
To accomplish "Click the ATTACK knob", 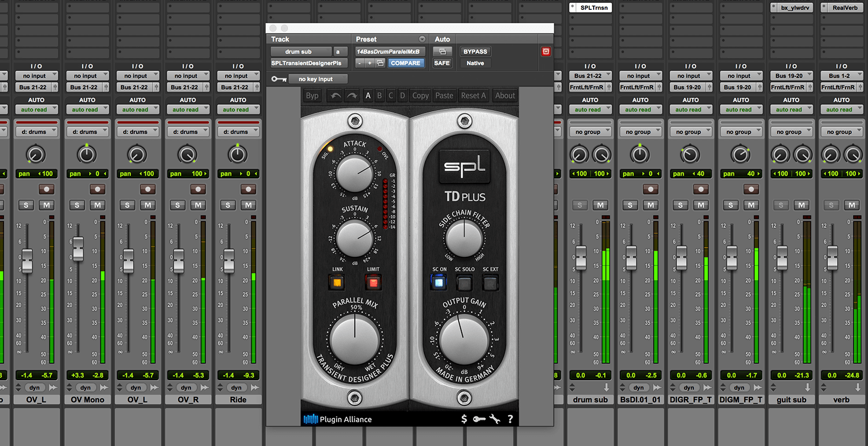I will coord(355,173).
